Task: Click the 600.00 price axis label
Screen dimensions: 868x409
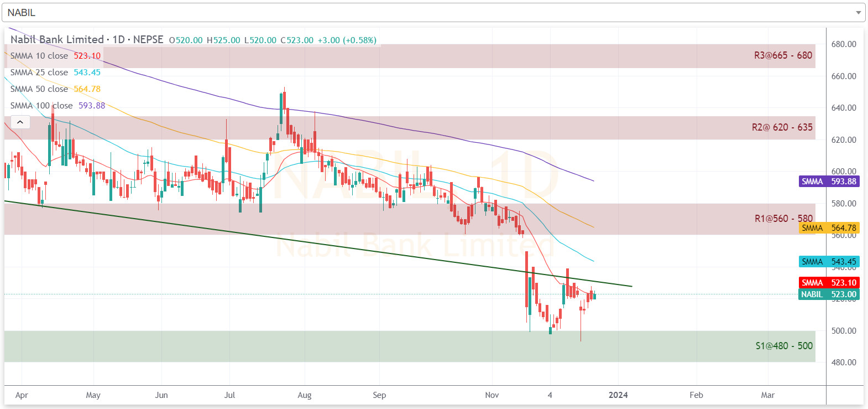Action: pyautogui.click(x=844, y=172)
